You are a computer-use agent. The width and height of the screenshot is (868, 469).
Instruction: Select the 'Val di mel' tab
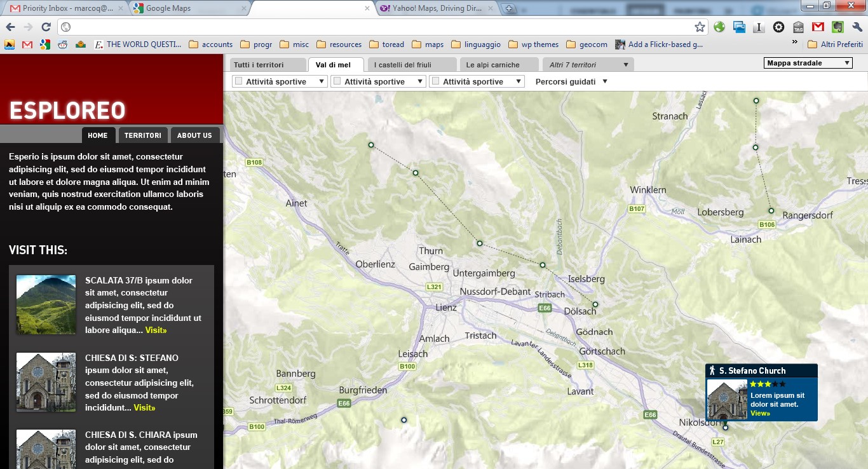pyautogui.click(x=336, y=65)
